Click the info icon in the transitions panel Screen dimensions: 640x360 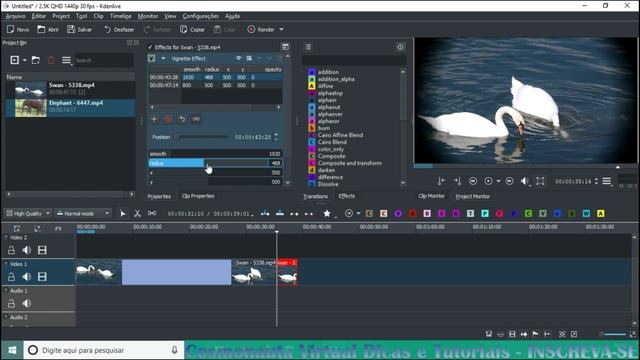pos(400,47)
